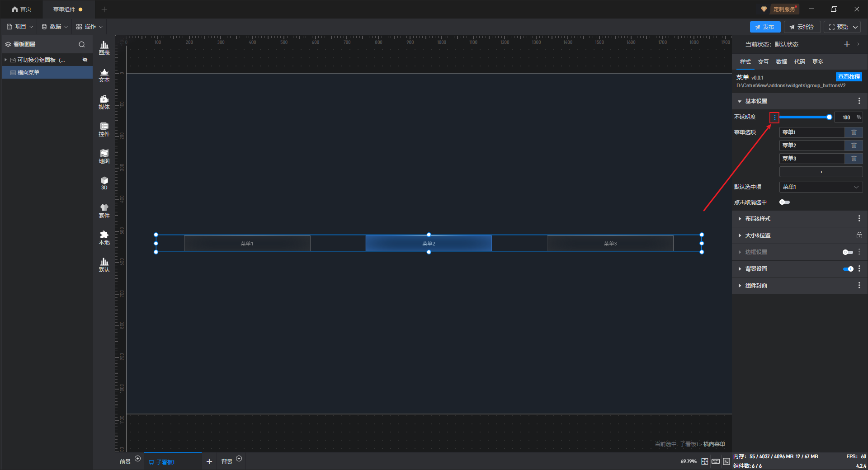Open the 数据 data menu
The width and height of the screenshot is (868, 470).
(x=55, y=27)
